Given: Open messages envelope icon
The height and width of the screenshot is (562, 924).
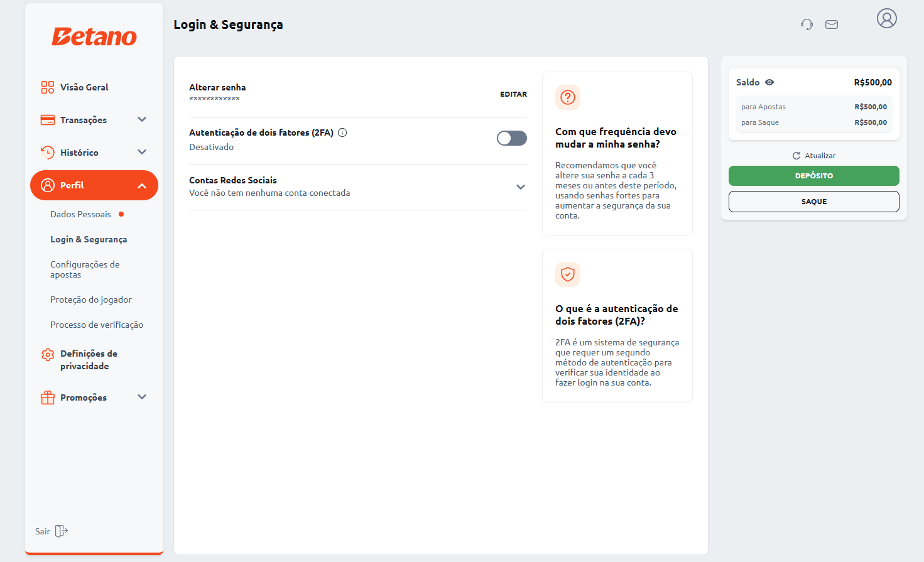Looking at the screenshot, I should pyautogui.click(x=832, y=24).
